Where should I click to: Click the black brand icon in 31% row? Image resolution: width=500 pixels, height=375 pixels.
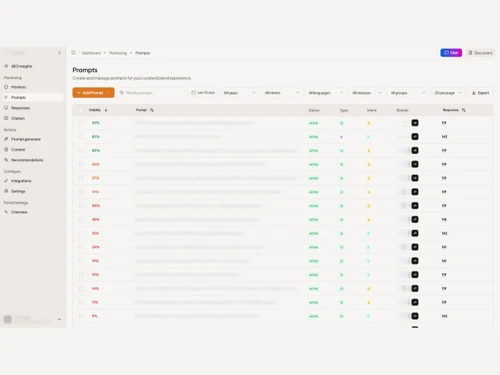[415, 233]
